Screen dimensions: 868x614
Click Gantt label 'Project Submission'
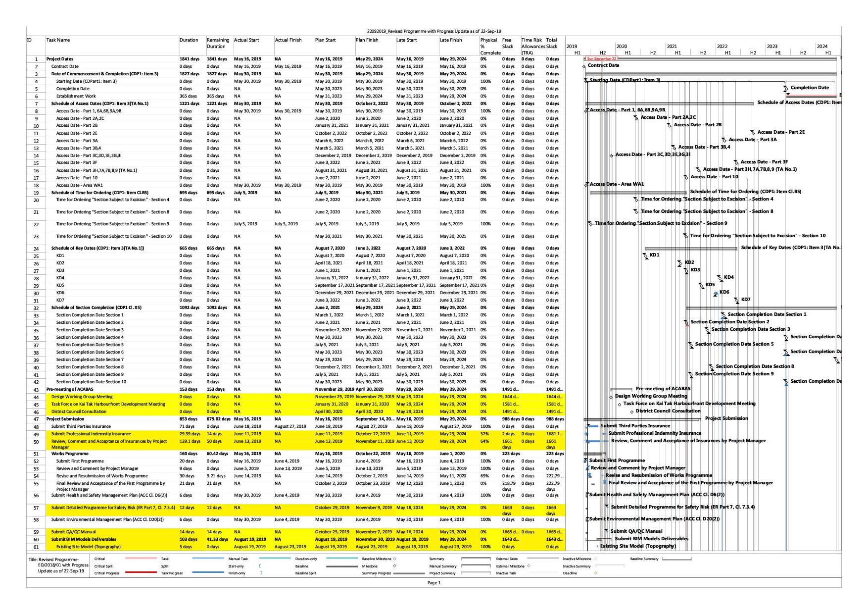(726, 418)
